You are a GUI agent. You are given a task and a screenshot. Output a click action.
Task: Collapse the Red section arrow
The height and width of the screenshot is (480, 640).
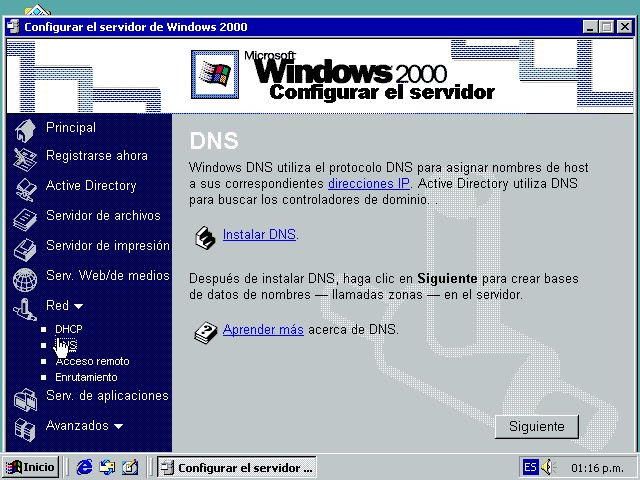click(79, 306)
